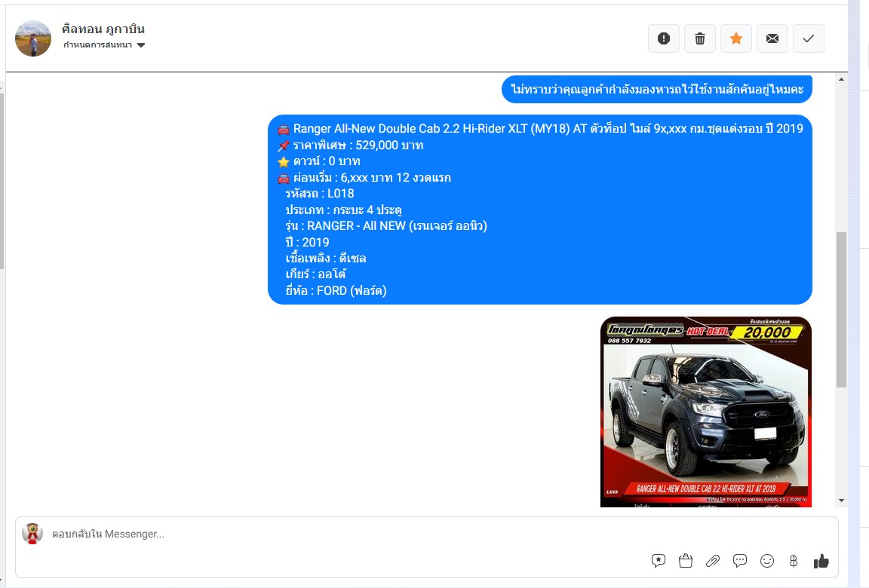Click contact name ศิลทอน ภูกาบิน
This screenshot has width=869, height=588.
[x=103, y=29]
